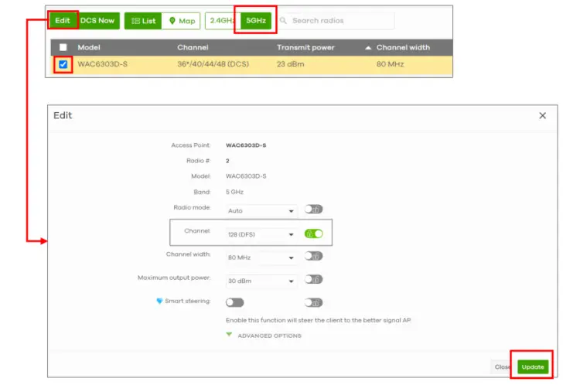Click the Update button
The height and width of the screenshot is (392, 580).
(533, 366)
